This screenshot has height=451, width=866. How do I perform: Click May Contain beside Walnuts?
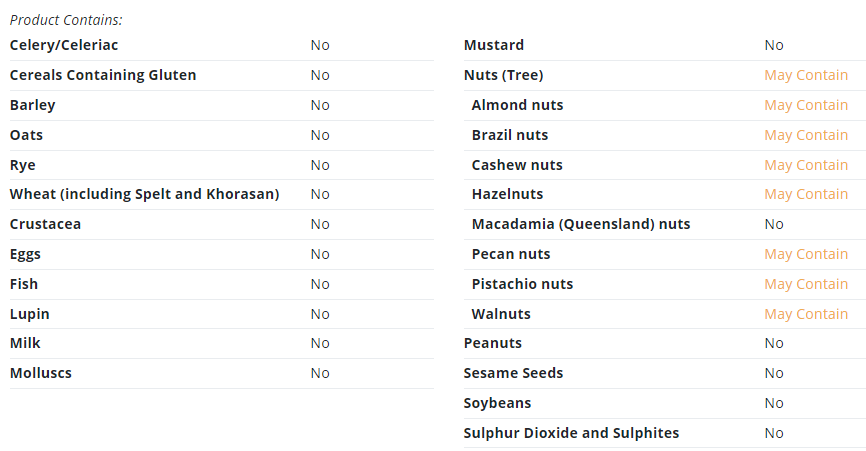(806, 314)
